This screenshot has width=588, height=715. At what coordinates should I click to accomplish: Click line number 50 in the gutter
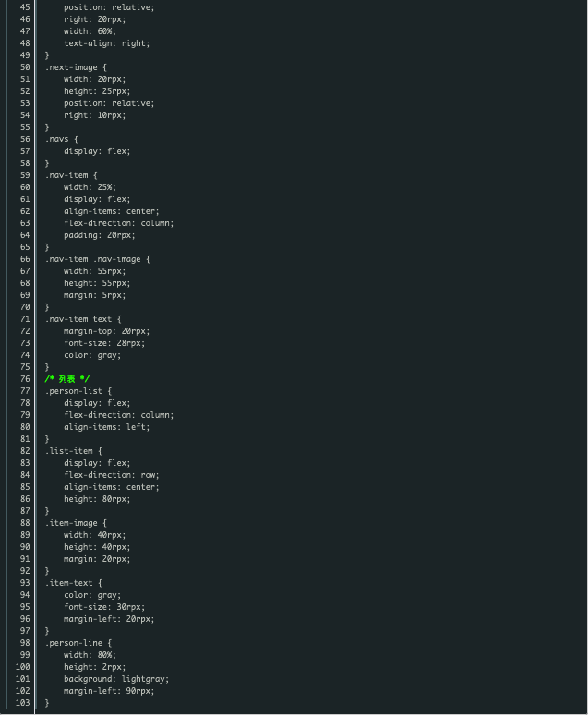coord(25,67)
